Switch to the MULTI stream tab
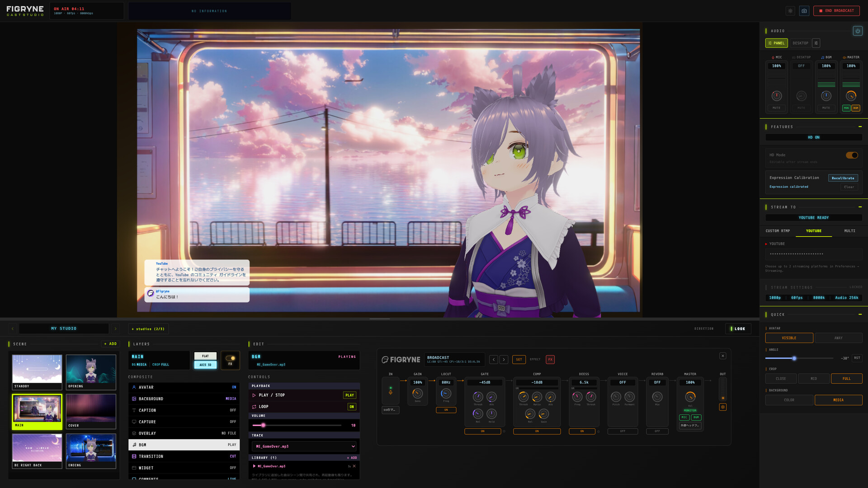This screenshot has height=488, width=868. [x=849, y=231]
